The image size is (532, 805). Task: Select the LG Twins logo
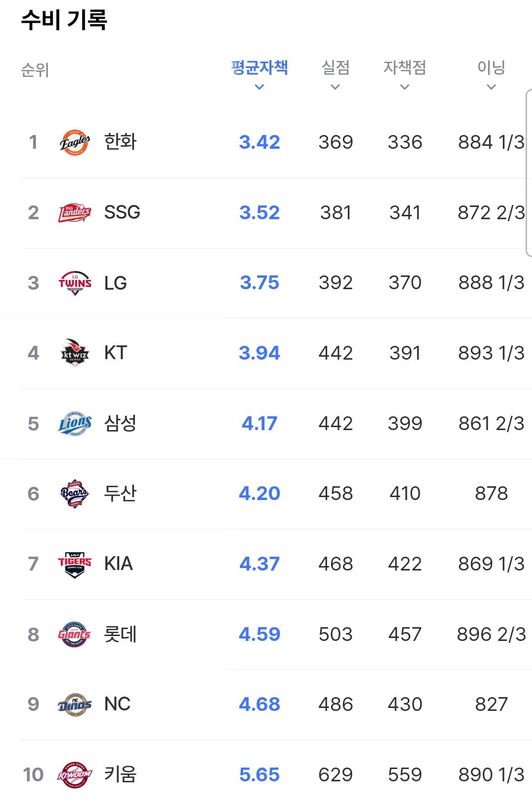coord(75,283)
